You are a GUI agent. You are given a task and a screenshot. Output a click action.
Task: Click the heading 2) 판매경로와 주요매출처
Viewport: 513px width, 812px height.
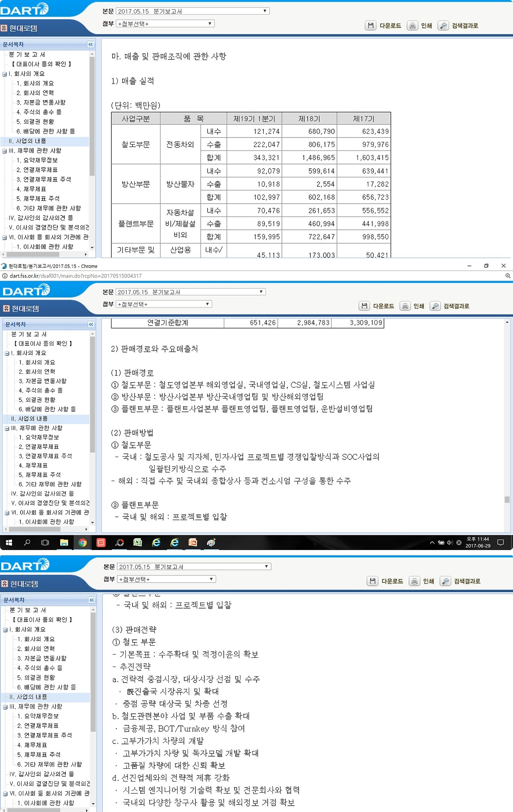tap(154, 349)
